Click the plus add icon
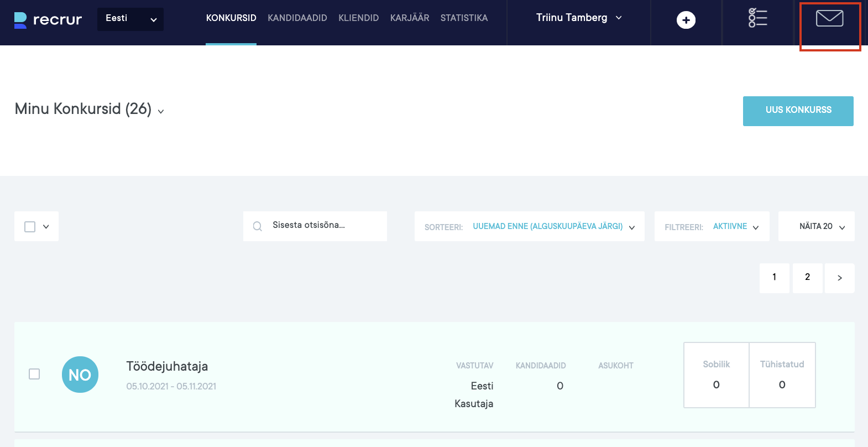The height and width of the screenshot is (447, 868). (x=686, y=20)
